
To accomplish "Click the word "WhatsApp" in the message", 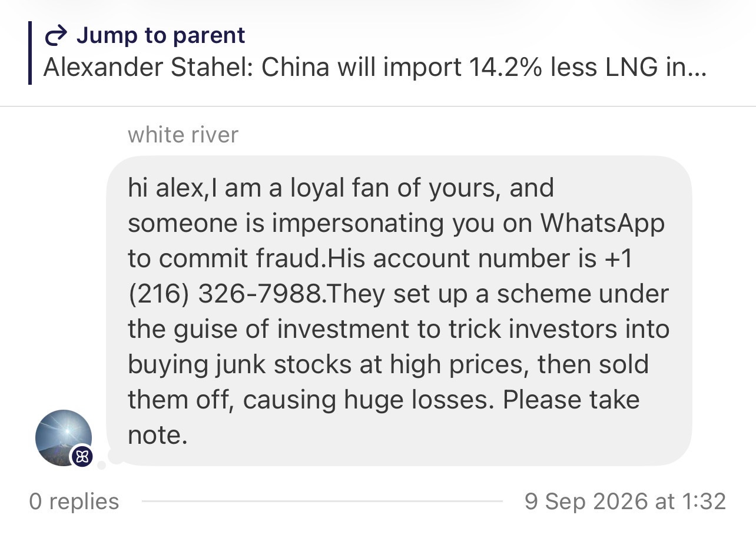I will [x=602, y=224].
